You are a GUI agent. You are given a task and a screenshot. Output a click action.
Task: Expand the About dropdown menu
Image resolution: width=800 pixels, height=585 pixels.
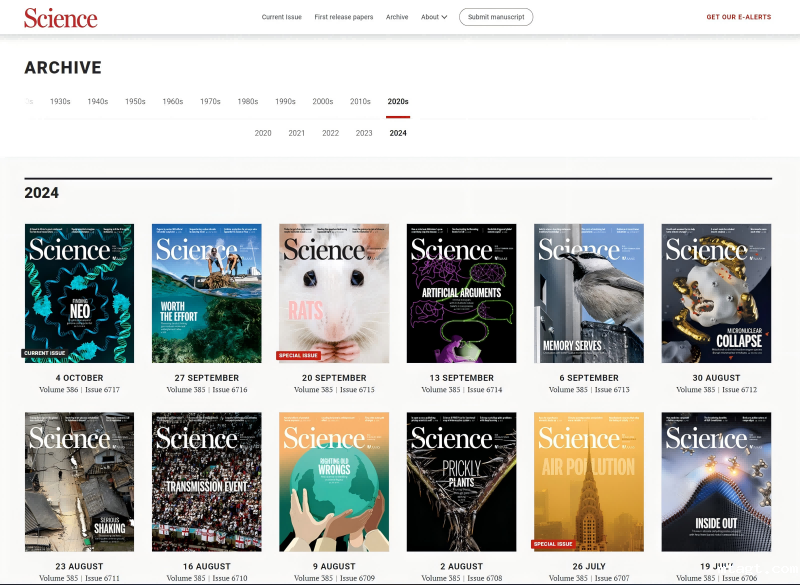tap(434, 17)
